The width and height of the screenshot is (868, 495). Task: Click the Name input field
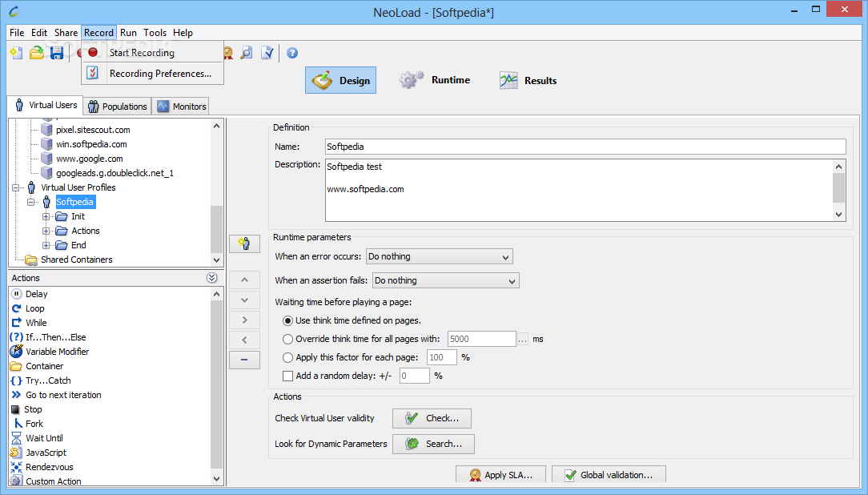pyautogui.click(x=585, y=147)
